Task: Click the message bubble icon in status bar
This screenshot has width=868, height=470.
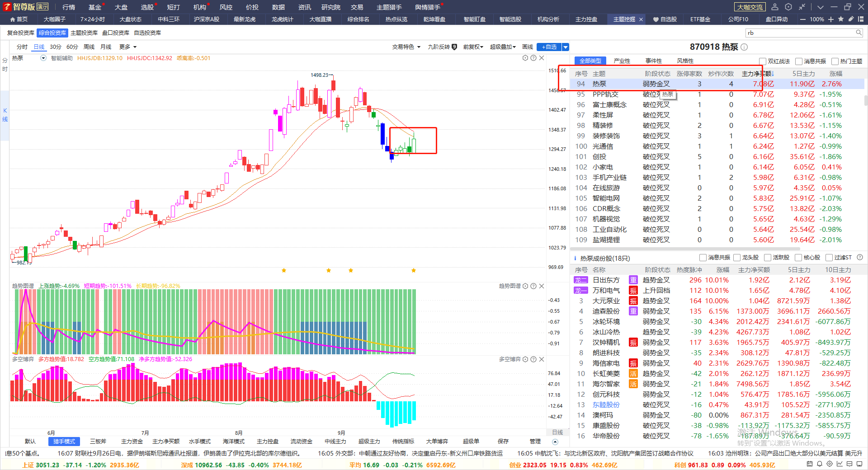Action: (849, 464)
